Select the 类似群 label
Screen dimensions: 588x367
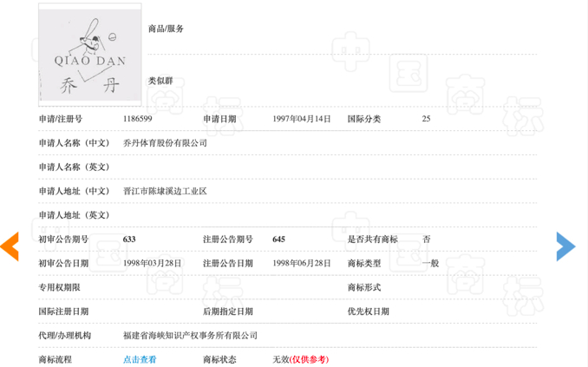[160, 81]
